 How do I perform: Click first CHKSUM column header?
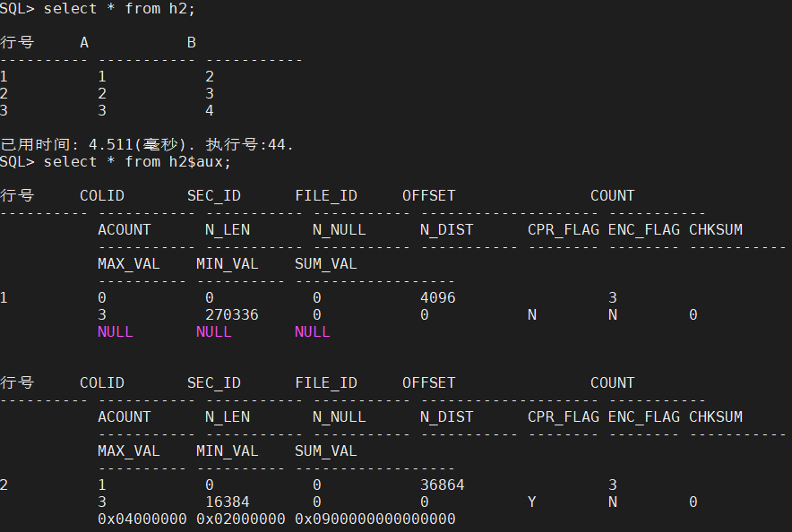pyautogui.click(x=716, y=229)
